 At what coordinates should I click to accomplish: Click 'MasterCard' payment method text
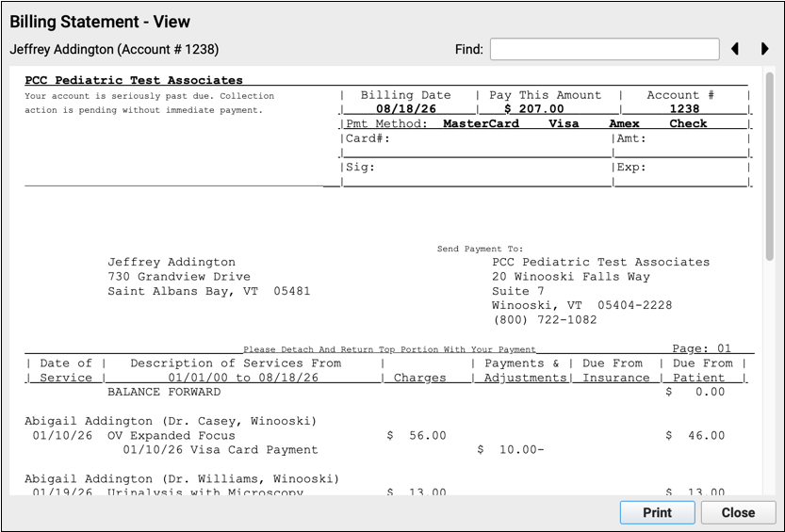pyautogui.click(x=482, y=123)
